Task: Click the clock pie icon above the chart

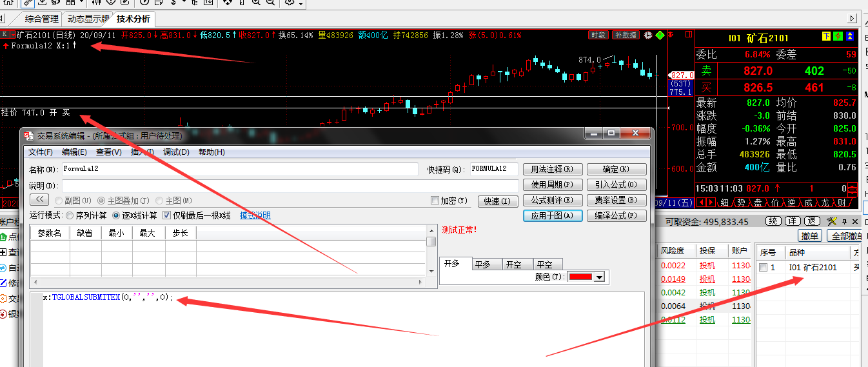Action: 647,35
